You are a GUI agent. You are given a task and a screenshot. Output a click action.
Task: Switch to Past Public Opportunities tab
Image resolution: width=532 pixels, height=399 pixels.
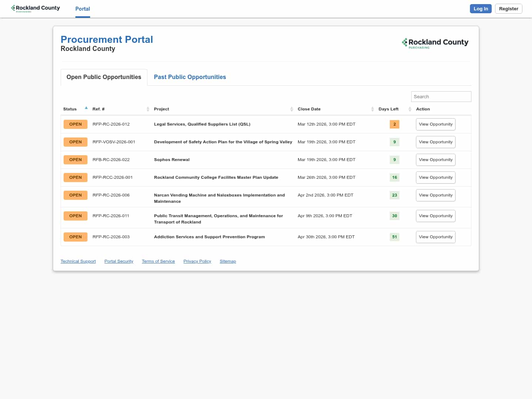pos(190,77)
